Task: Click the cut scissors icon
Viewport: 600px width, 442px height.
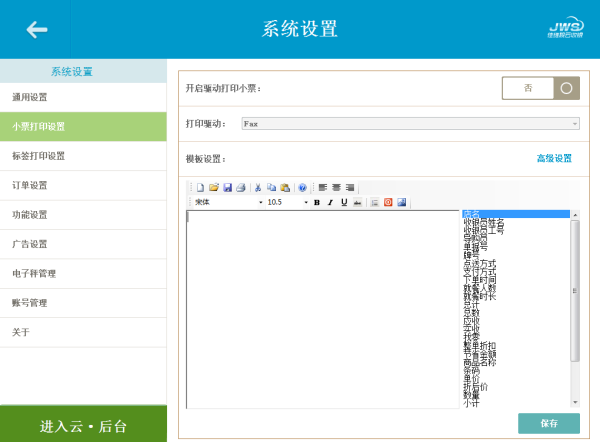Action: click(258, 187)
